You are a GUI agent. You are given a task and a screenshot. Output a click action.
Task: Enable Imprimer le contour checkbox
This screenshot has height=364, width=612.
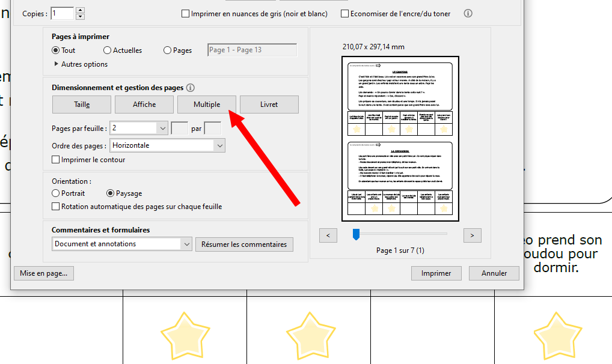[x=56, y=160]
